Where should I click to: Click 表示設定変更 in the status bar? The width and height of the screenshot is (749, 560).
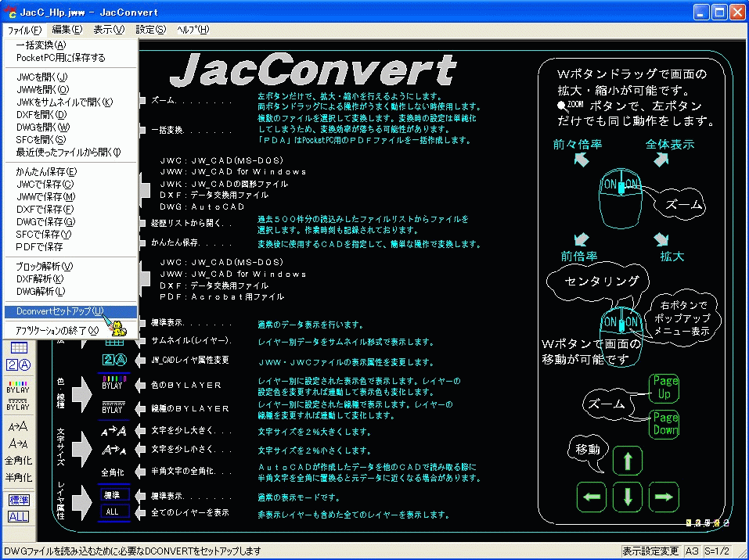(650, 551)
